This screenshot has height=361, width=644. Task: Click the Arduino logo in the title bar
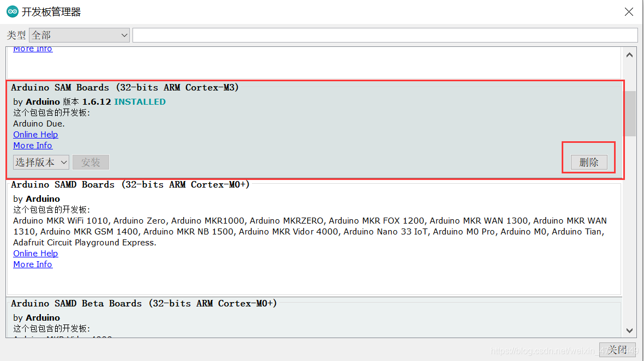(x=13, y=11)
